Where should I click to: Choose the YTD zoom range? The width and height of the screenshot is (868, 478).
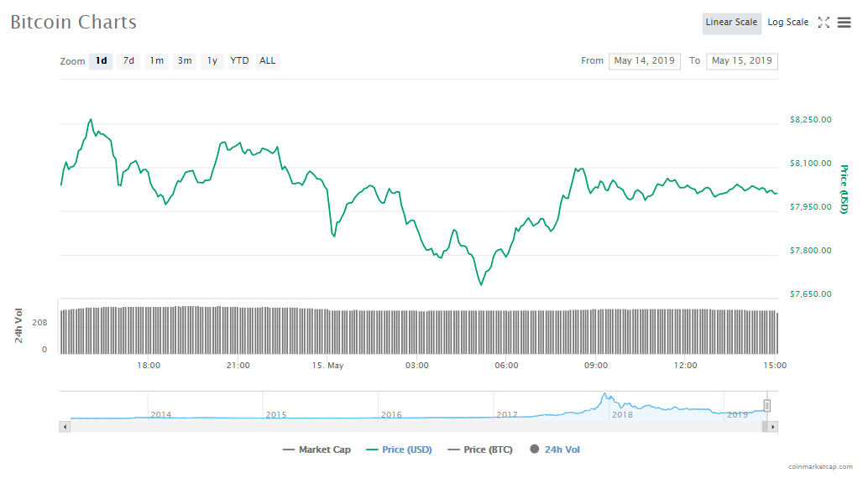click(240, 61)
